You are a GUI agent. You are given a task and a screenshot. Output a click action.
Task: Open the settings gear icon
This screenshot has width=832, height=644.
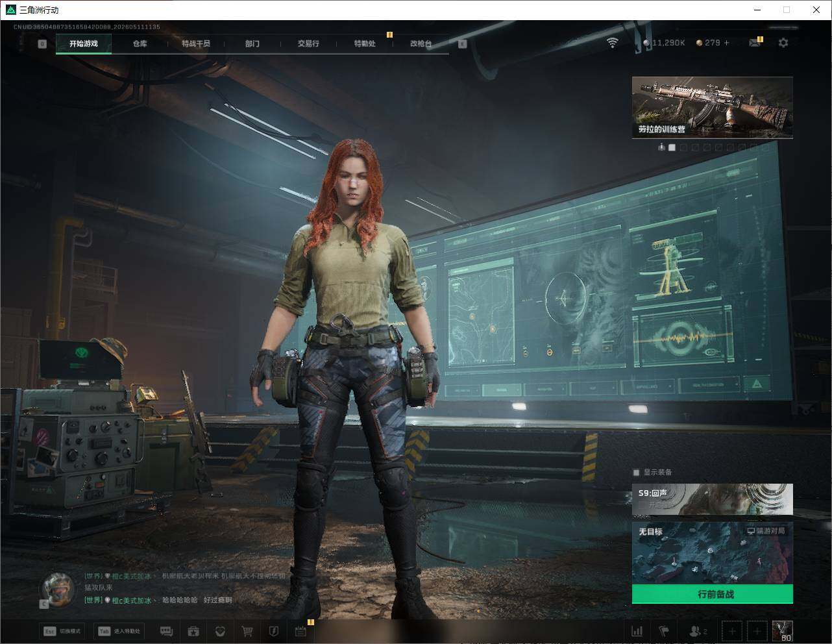coord(783,43)
